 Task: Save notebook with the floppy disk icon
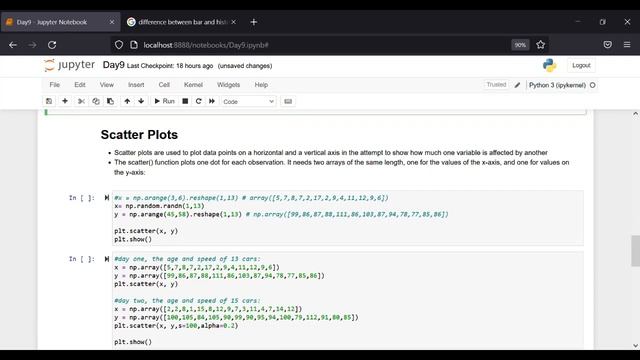(49, 101)
